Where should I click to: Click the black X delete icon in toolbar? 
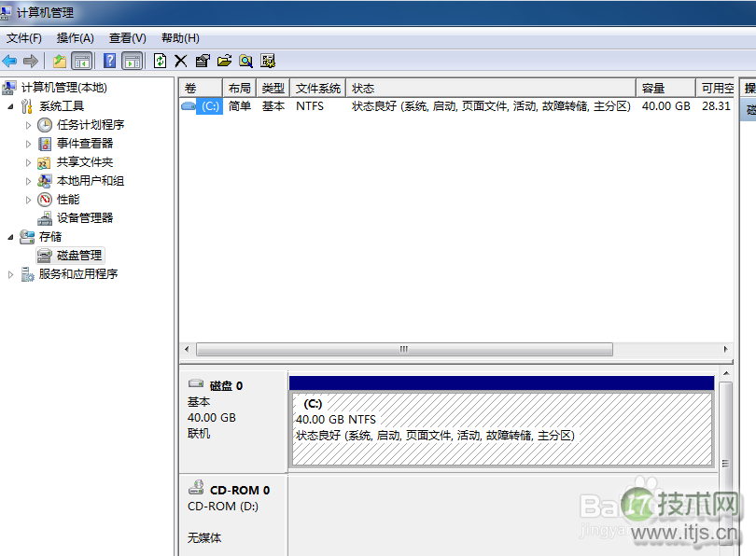(x=181, y=61)
